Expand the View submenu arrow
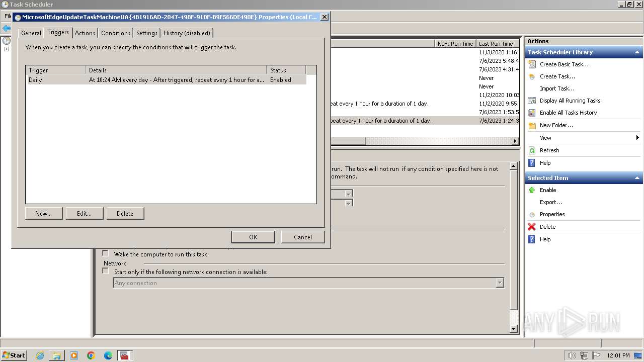 [x=637, y=138]
